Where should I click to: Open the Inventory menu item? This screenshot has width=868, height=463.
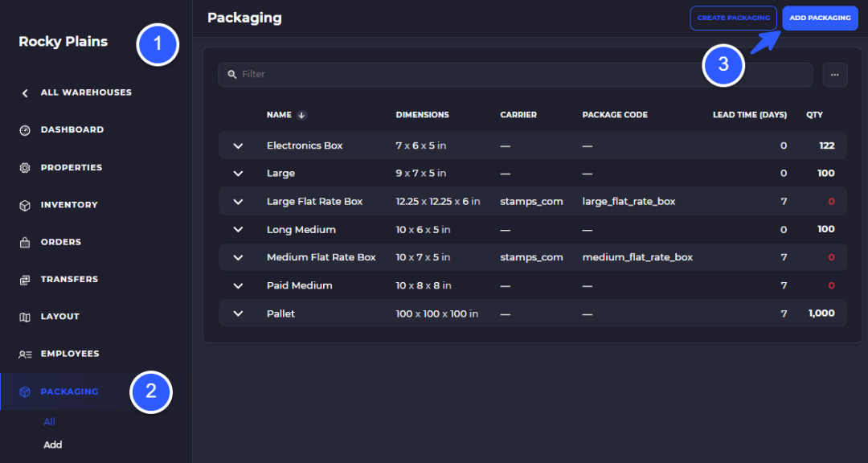(69, 205)
